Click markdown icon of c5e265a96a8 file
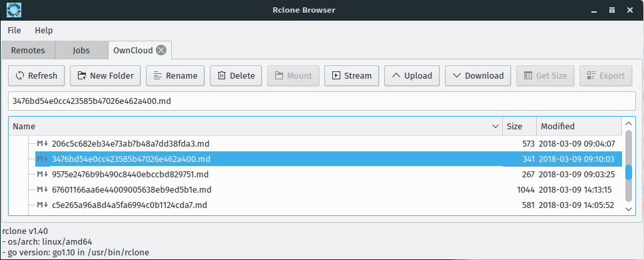Screen dimensions: 644x260 point(43,205)
